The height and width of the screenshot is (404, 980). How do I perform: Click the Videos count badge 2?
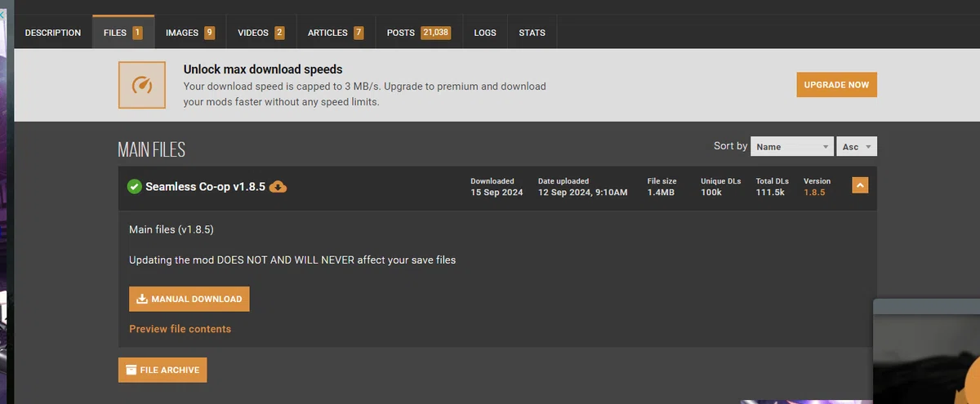[279, 33]
